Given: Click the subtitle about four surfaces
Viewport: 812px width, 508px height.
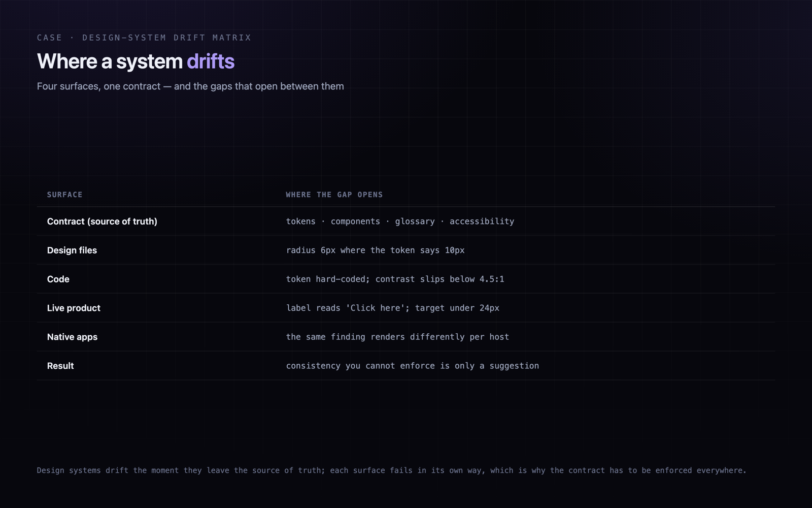Looking at the screenshot, I should pos(190,86).
